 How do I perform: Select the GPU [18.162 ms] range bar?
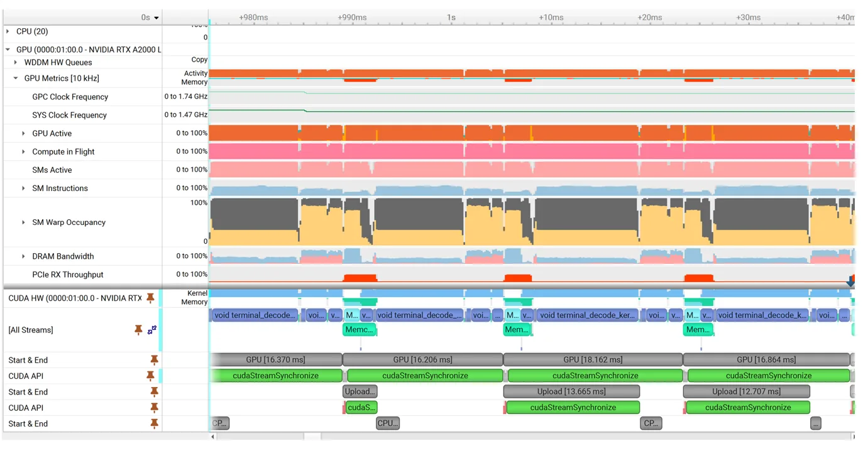pos(592,360)
